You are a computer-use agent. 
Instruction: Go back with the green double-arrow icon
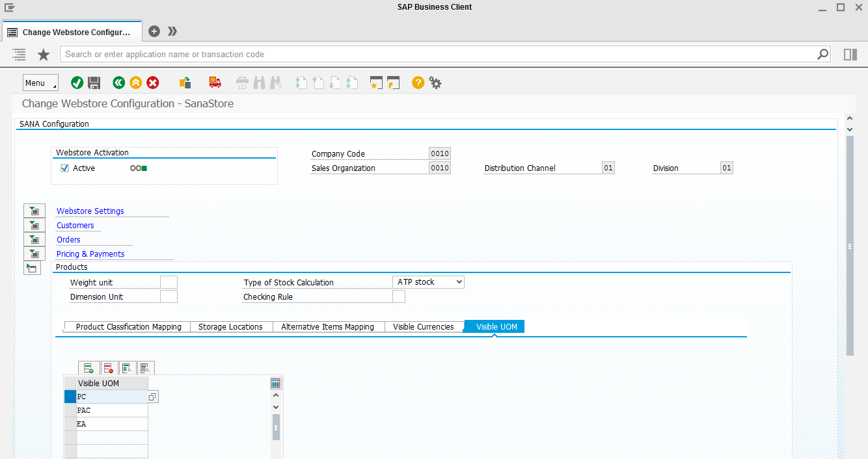tap(118, 83)
